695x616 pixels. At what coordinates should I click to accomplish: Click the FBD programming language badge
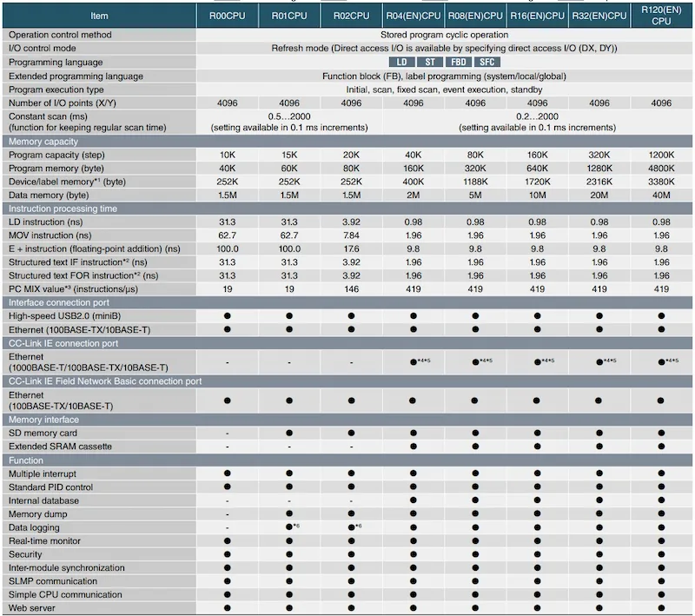459,62
